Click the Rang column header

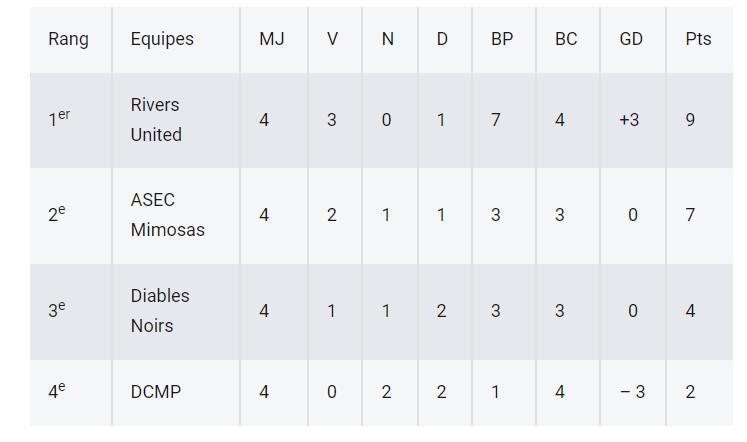[x=68, y=39]
